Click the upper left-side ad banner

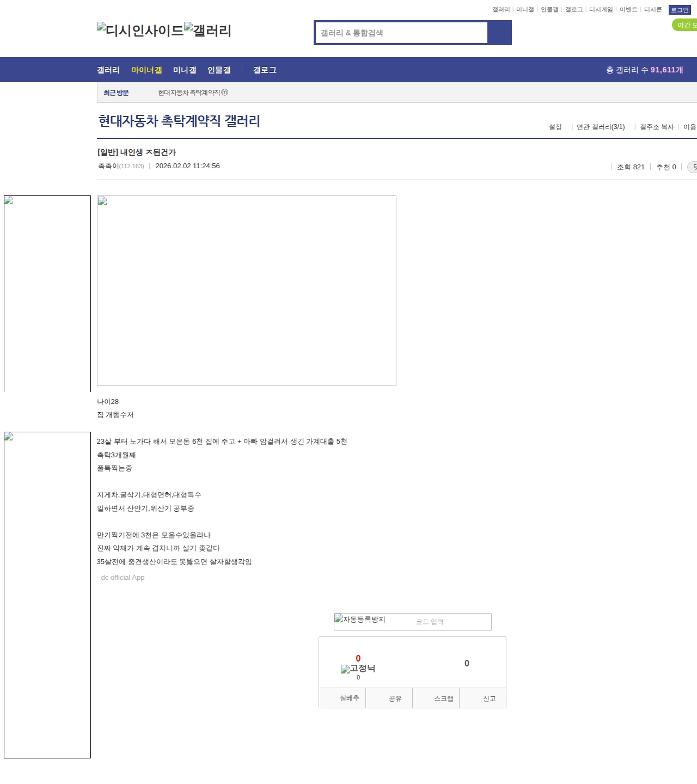(47, 294)
